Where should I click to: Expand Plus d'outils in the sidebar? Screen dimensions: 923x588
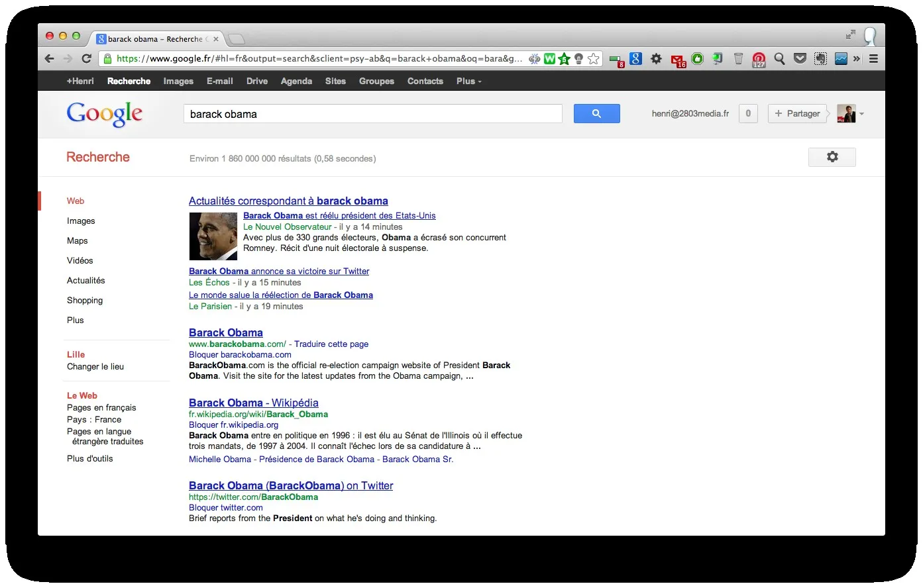pyautogui.click(x=90, y=459)
